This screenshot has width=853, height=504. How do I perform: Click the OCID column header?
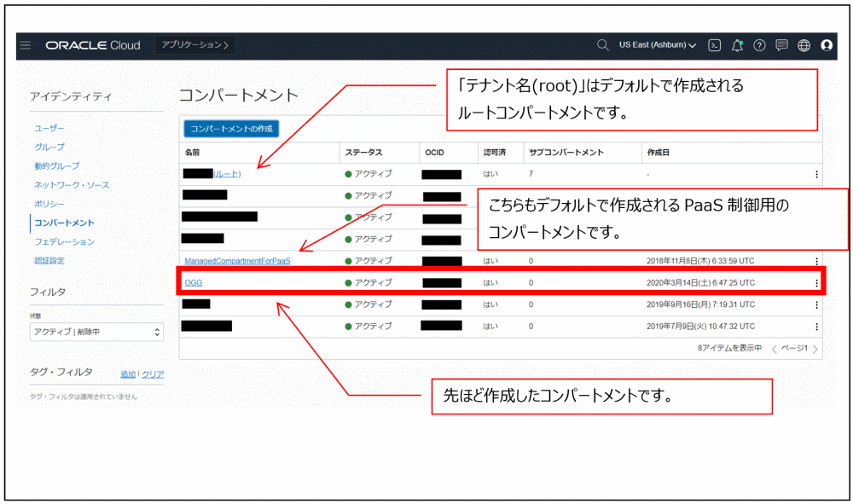click(434, 153)
